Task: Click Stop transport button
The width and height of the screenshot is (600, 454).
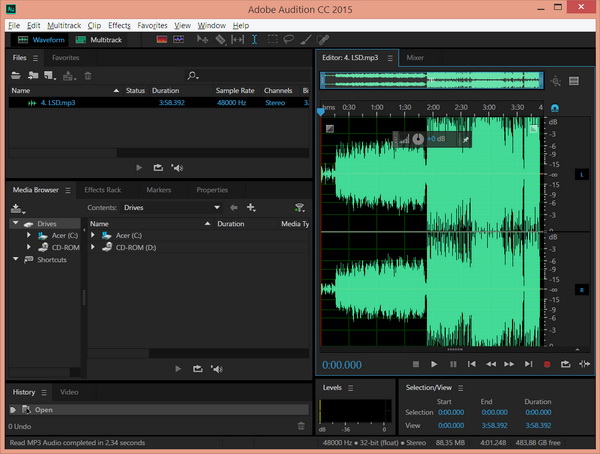Action: click(x=416, y=364)
